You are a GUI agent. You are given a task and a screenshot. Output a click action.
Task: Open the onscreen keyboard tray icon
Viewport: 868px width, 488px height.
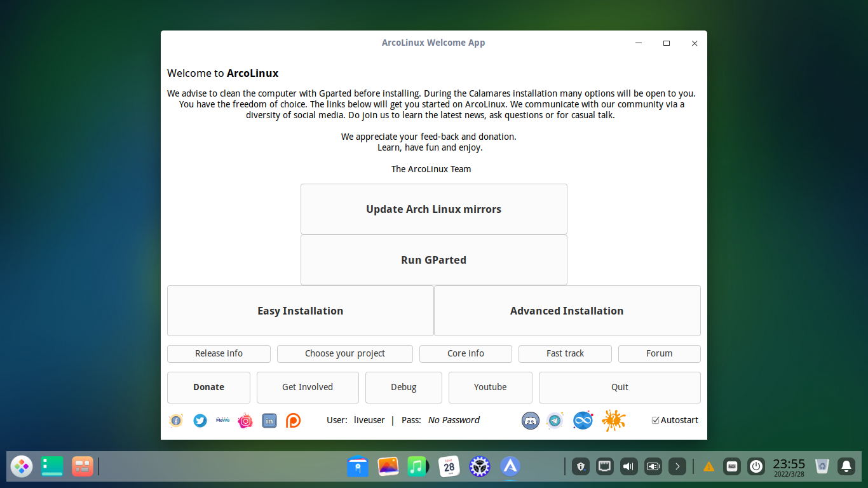[x=732, y=466]
